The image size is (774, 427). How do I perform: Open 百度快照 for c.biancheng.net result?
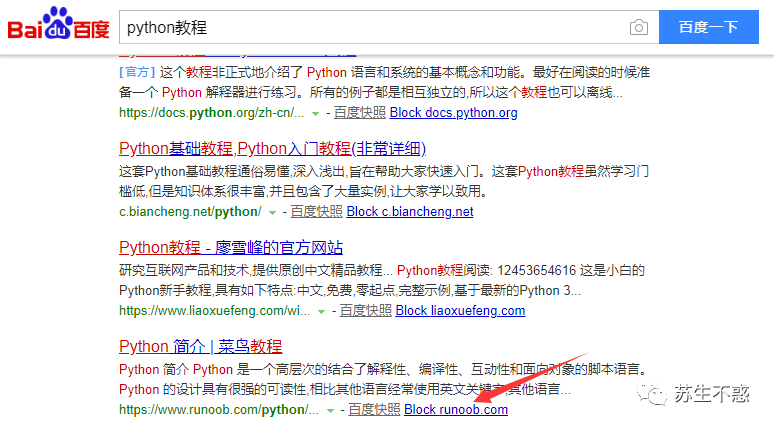coord(316,212)
